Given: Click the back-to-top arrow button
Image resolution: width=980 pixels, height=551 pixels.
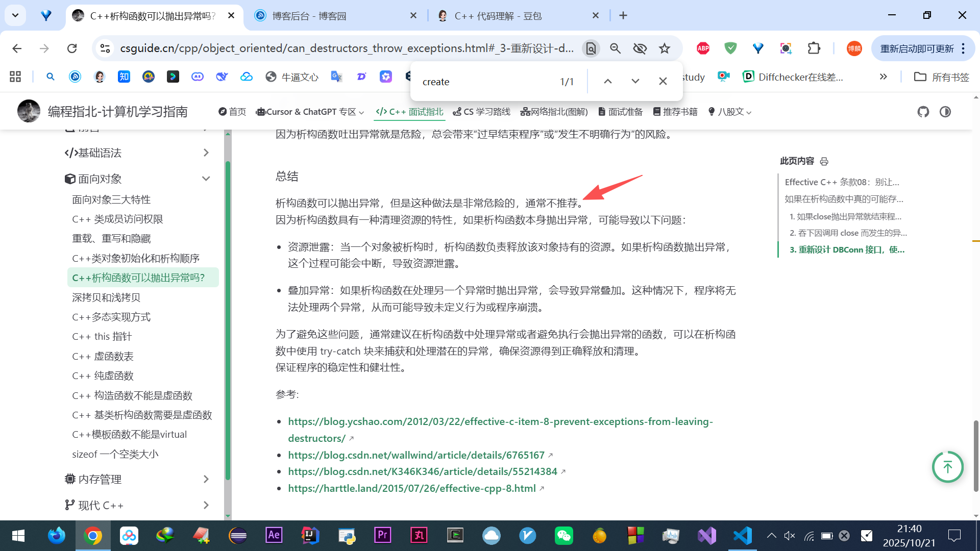Looking at the screenshot, I should 947,467.
